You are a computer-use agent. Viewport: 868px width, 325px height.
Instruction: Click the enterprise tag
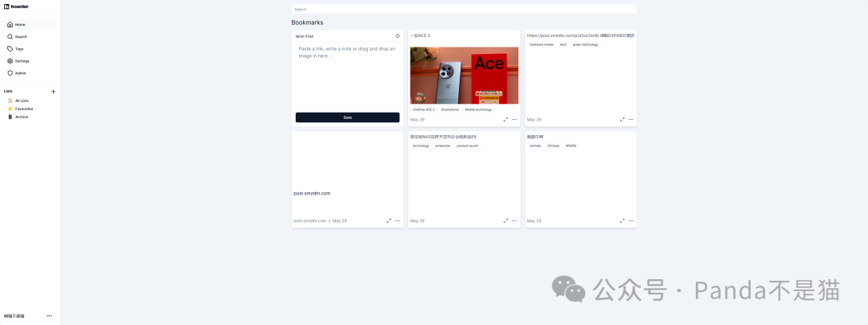[x=443, y=146]
